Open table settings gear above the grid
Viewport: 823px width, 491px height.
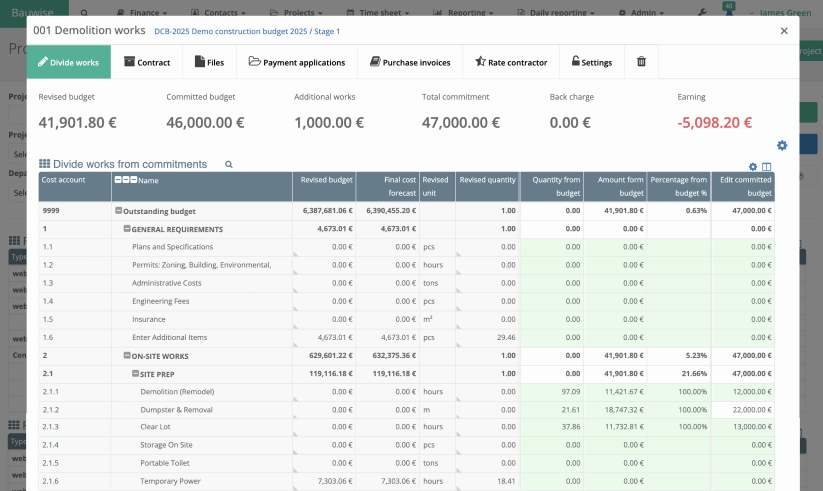(753, 167)
